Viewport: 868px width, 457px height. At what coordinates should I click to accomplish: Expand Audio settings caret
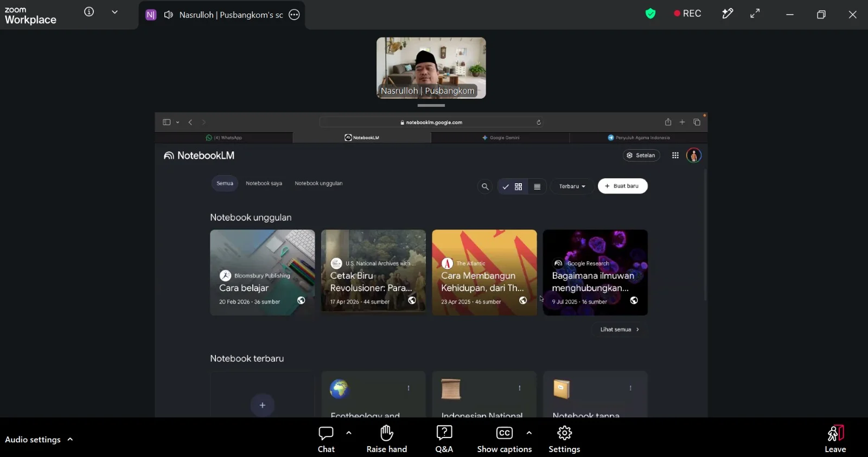coord(70,439)
